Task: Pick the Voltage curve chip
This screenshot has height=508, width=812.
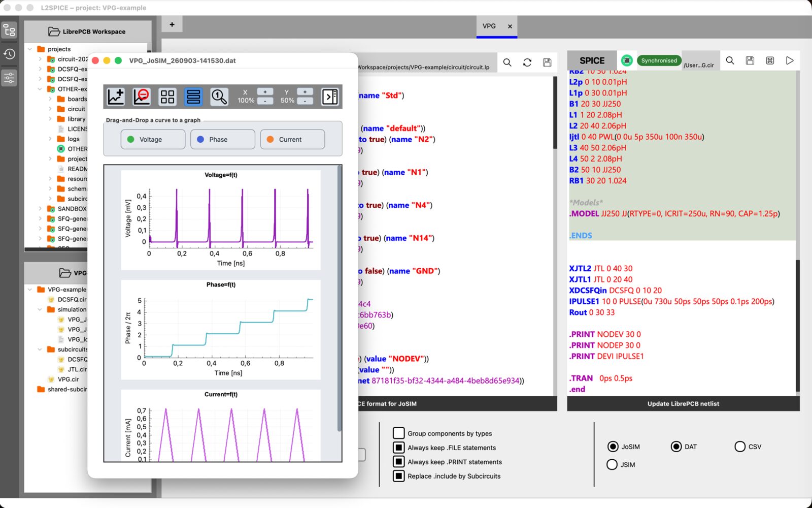Action: tap(153, 139)
